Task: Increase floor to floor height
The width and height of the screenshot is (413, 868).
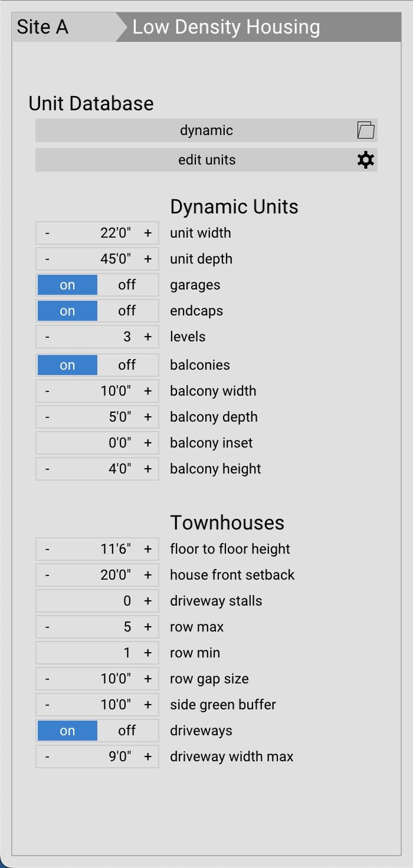Action: pos(147,548)
